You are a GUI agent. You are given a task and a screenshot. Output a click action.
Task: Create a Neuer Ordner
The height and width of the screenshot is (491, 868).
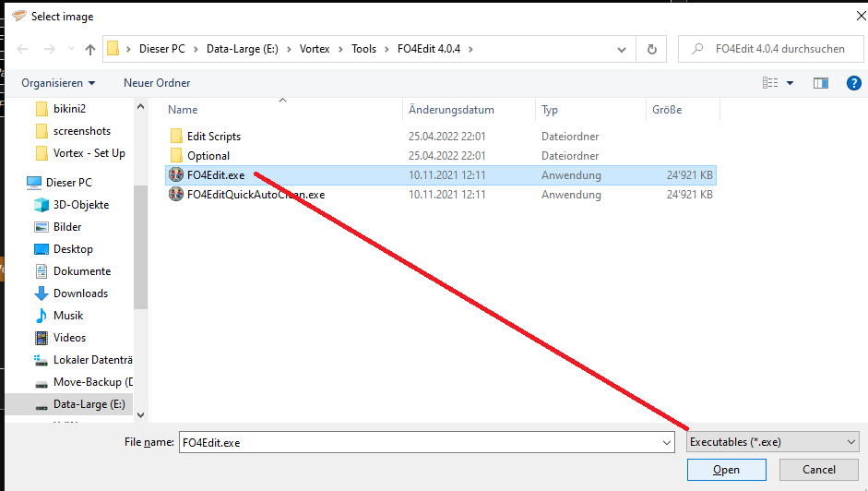pyautogui.click(x=157, y=83)
